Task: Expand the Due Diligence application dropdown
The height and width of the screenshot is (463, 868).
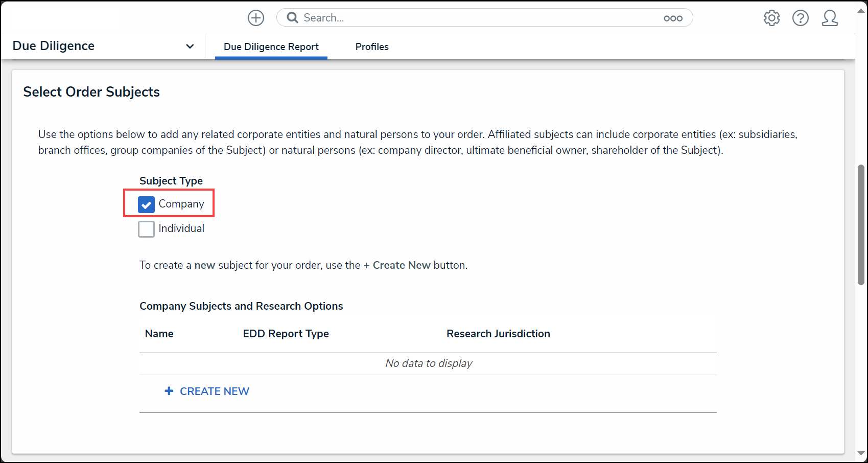Action: click(x=103, y=46)
